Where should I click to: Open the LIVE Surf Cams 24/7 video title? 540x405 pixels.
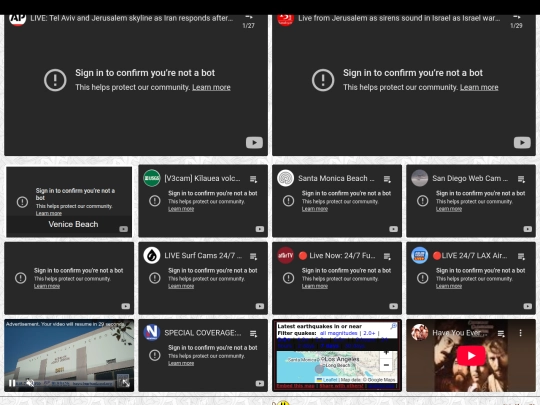coord(203,256)
